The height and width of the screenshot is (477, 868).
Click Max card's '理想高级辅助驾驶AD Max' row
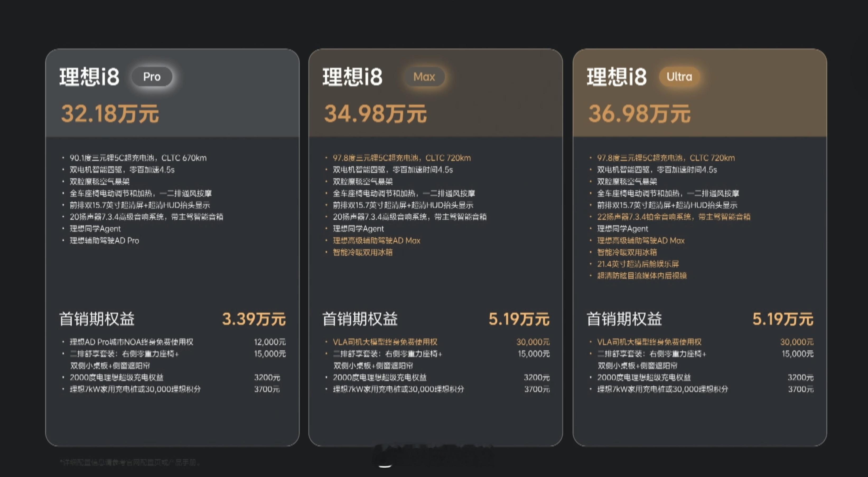click(376, 240)
